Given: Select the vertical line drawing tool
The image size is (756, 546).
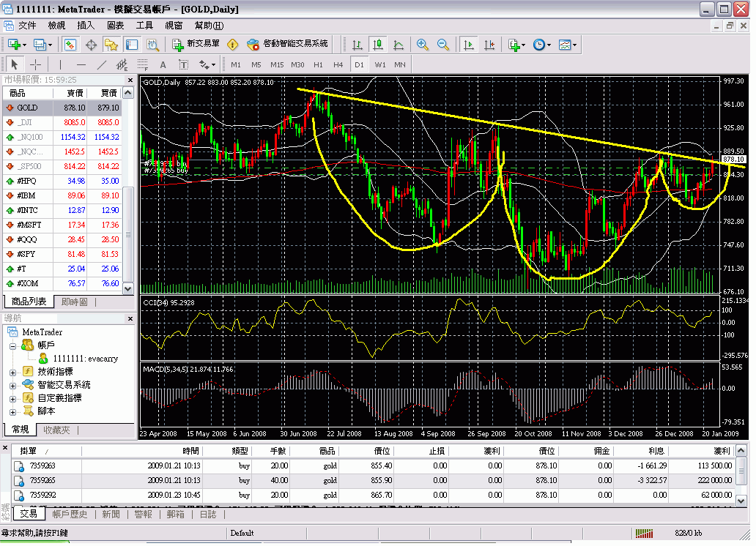Looking at the screenshot, I should pyautogui.click(x=60, y=64).
